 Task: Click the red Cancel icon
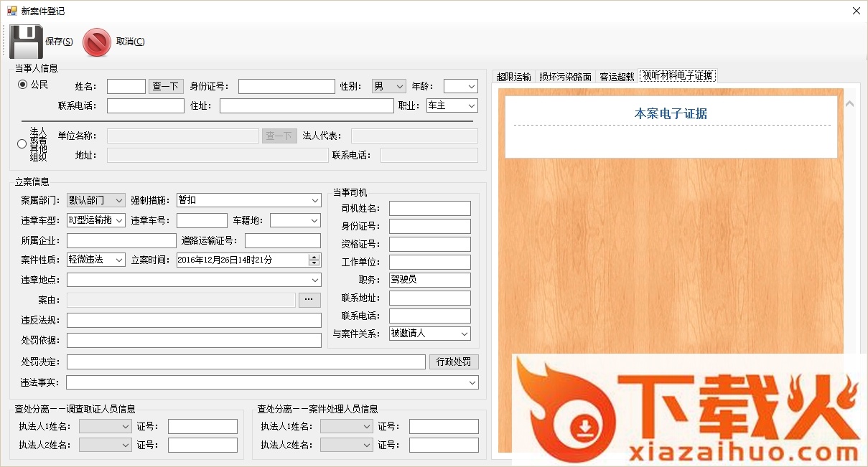[96, 42]
